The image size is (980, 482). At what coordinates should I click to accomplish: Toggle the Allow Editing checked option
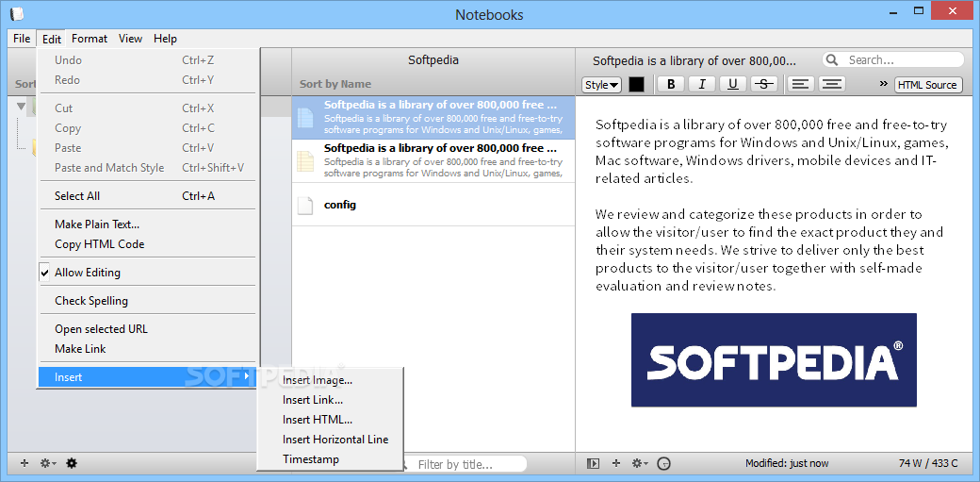click(149, 273)
